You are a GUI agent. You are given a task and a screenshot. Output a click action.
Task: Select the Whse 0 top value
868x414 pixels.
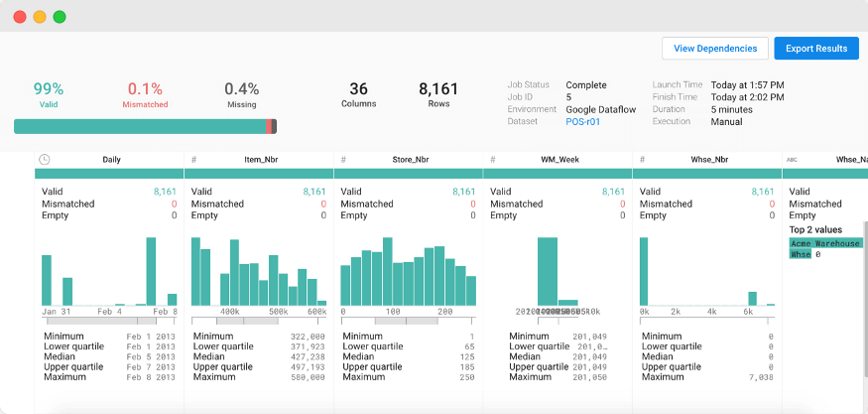coord(806,254)
